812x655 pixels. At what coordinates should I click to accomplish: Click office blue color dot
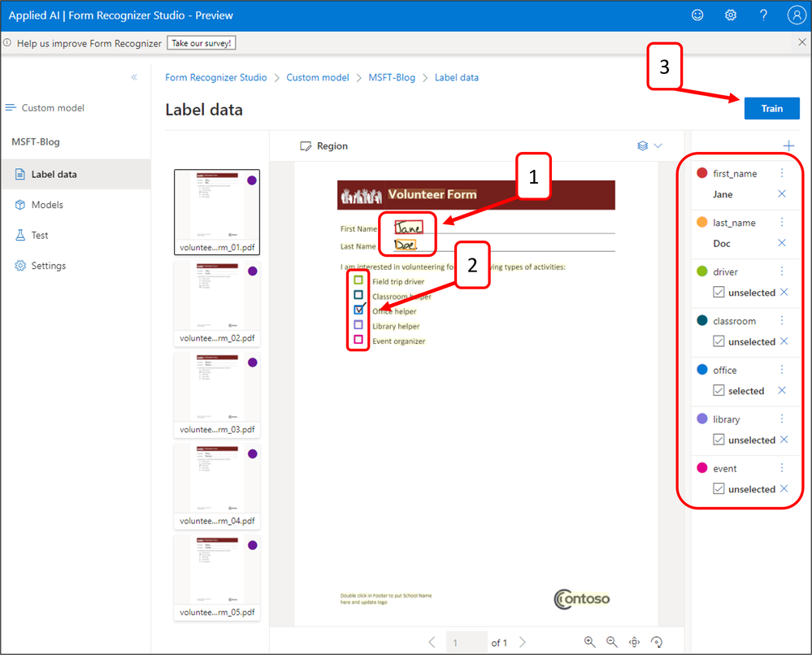[701, 370]
